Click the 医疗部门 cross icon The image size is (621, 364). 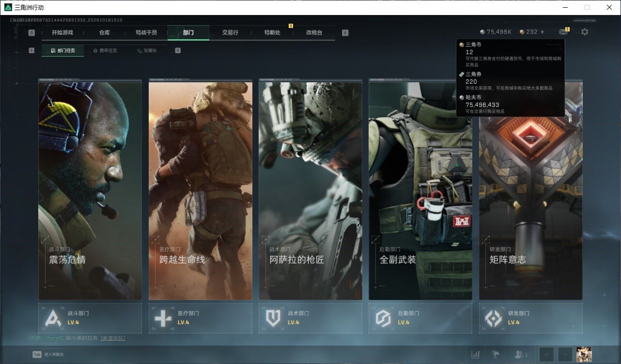coord(163,318)
